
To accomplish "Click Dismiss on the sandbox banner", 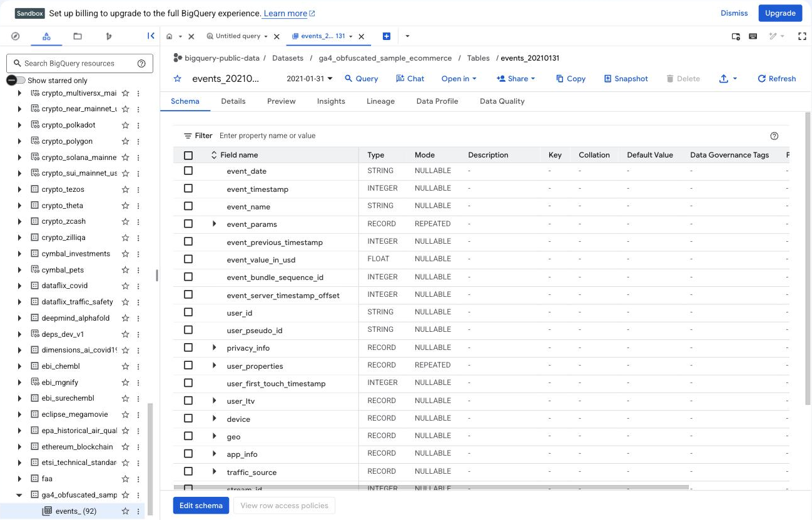I will point(734,13).
